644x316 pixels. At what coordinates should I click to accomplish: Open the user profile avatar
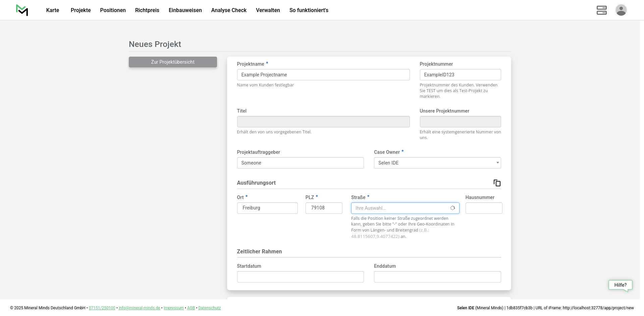pyautogui.click(x=621, y=10)
